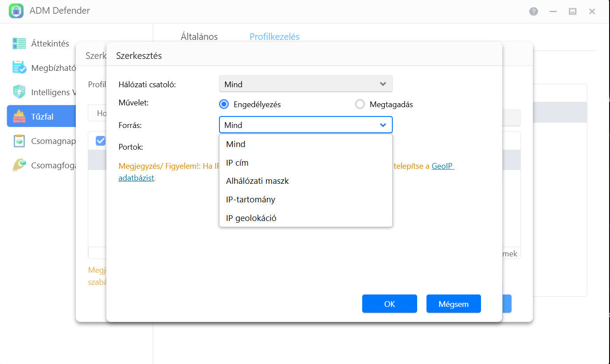Open the GeoIP adatbázist link

click(x=442, y=167)
